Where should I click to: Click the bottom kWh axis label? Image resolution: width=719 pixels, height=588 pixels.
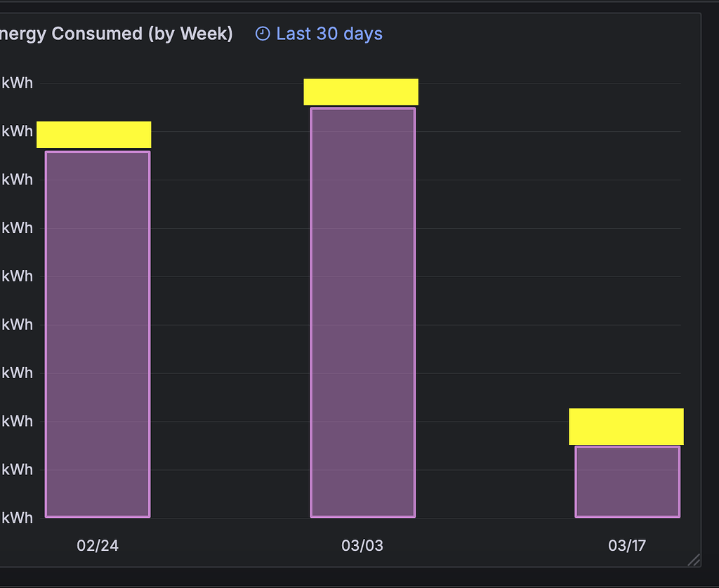click(18, 518)
